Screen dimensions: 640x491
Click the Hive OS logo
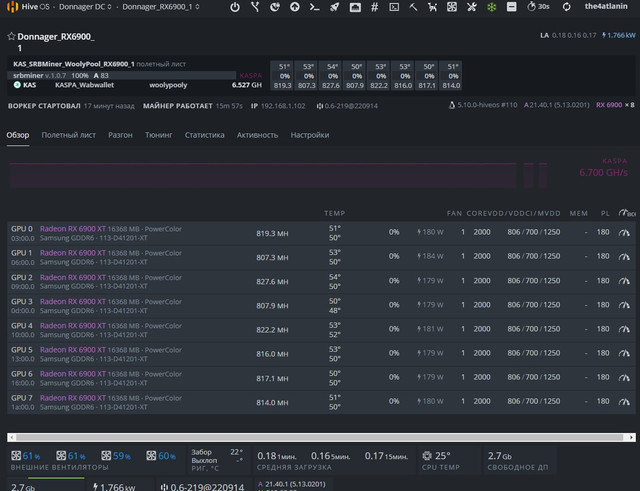tap(28, 7)
